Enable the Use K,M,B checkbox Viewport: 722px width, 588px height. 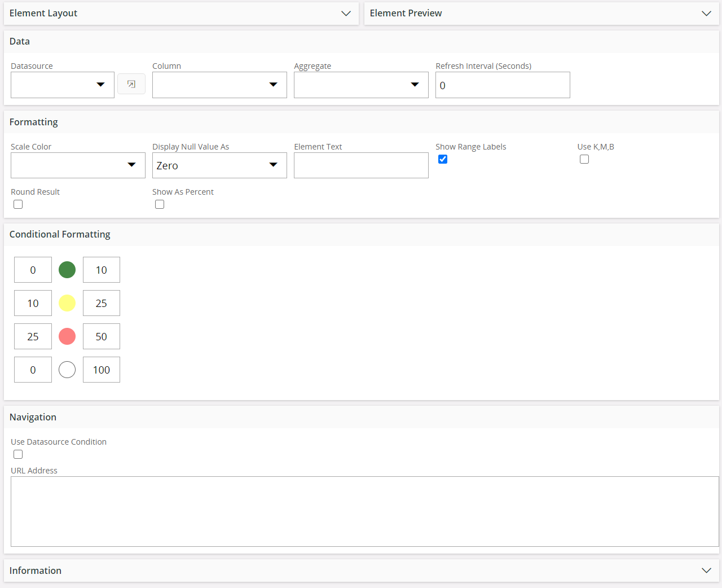coord(584,159)
